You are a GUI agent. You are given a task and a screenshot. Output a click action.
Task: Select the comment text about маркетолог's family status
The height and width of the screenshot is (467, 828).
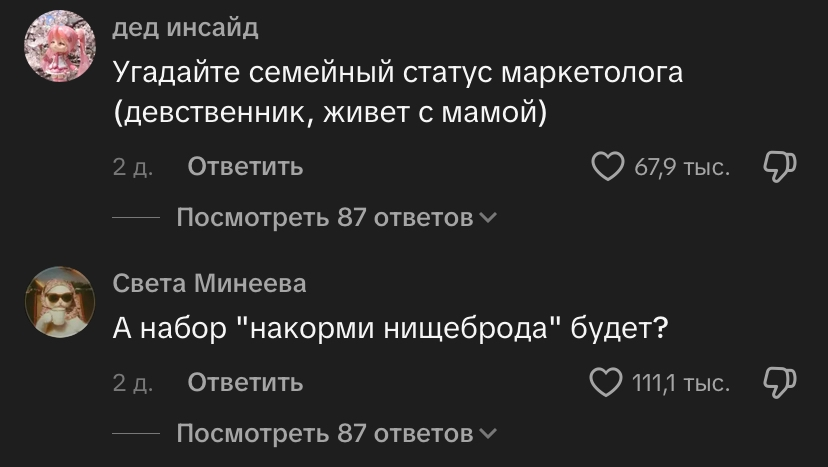(397, 94)
